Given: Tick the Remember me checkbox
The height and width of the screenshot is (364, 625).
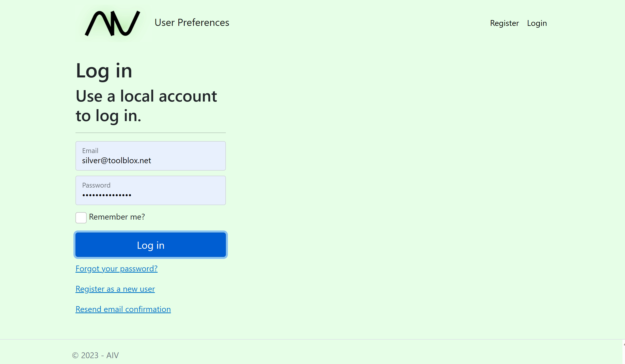Looking at the screenshot, I should coord(81,218).
